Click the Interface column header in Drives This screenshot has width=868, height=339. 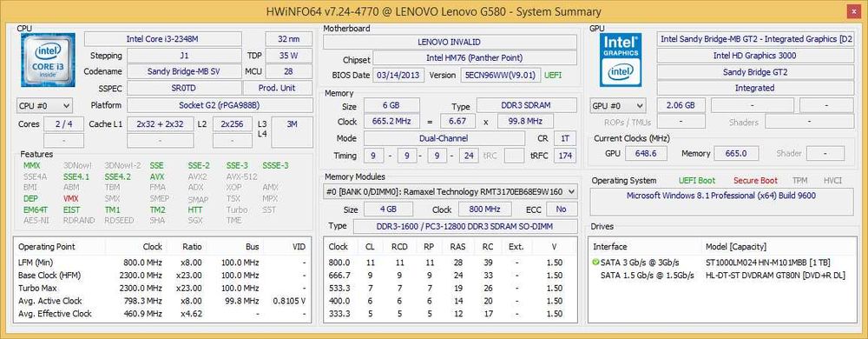coord(610,247)
